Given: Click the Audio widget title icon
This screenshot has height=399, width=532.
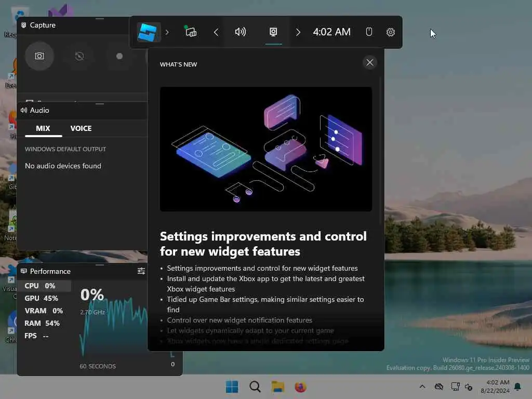Looking at the screenshot, I should [24, 110].
